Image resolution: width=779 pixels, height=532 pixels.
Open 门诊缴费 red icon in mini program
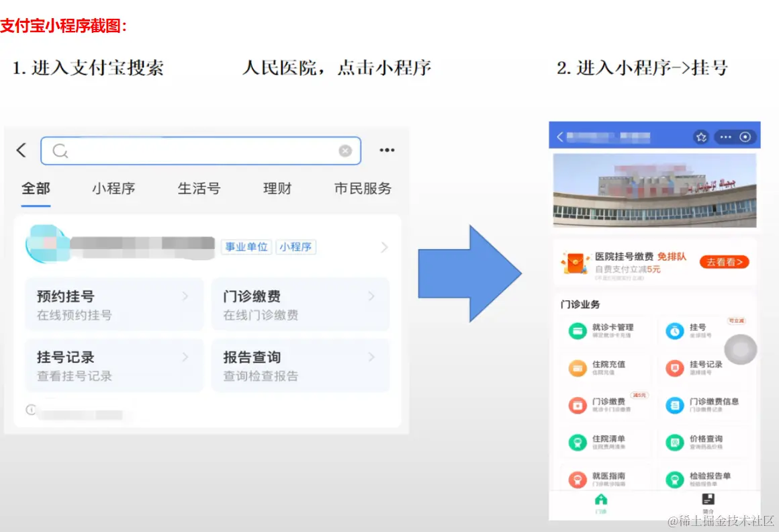click(578, 405)
